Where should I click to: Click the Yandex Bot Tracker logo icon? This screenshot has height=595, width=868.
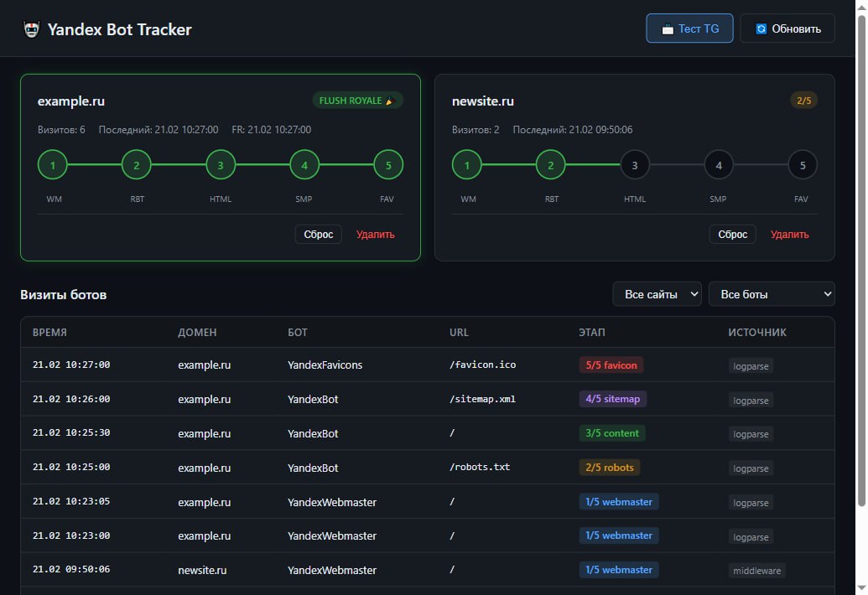tap(32, 29)
